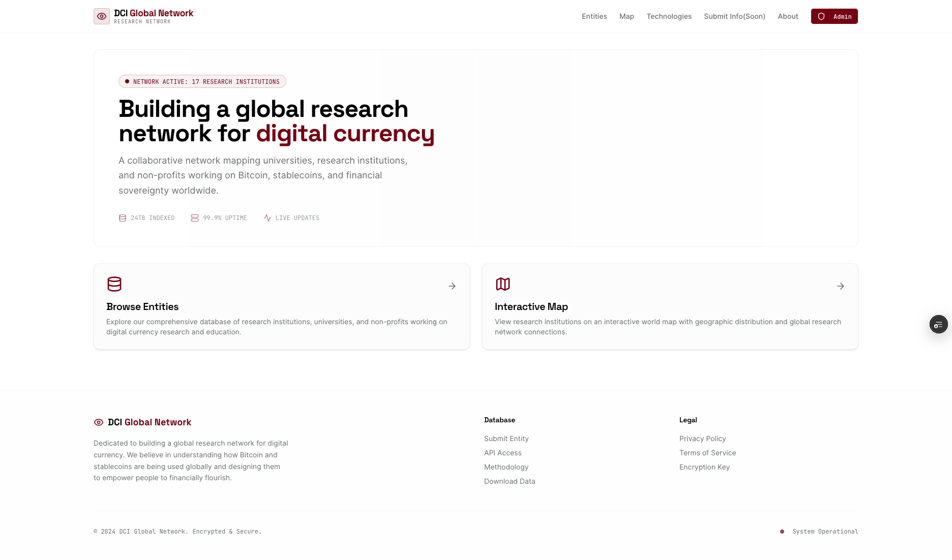The width and height of the screenshot is (952, 560).
Task: Click the Download Data link
Action: pyautogui.click(x=509, y=481)
